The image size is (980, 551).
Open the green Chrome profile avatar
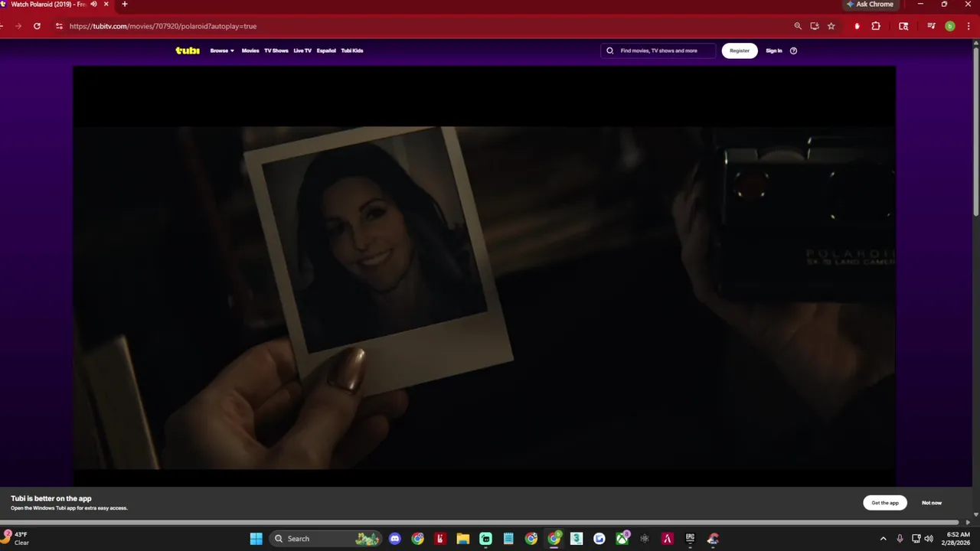click(950, 26)
